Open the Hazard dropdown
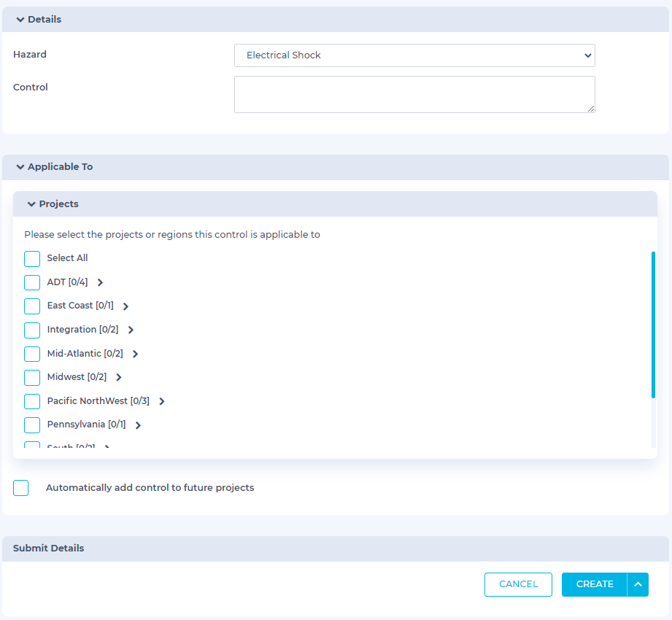 [414, 55]
